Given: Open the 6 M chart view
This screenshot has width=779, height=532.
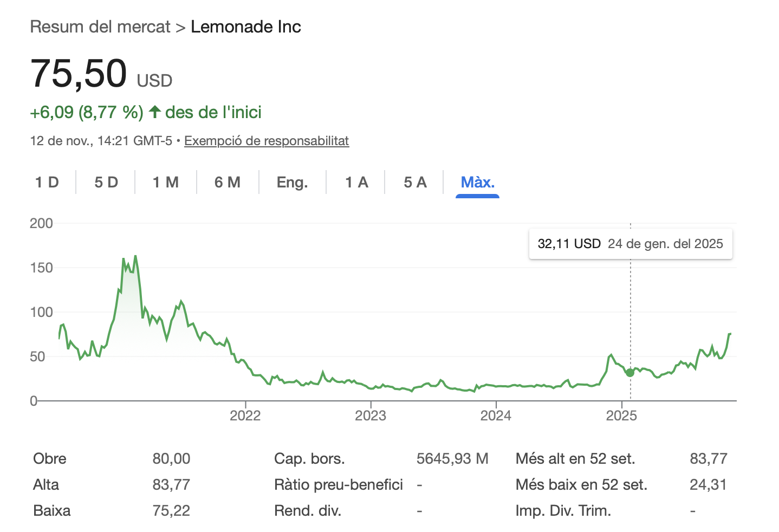Looking at the screenshot, I should pos(228,182).
